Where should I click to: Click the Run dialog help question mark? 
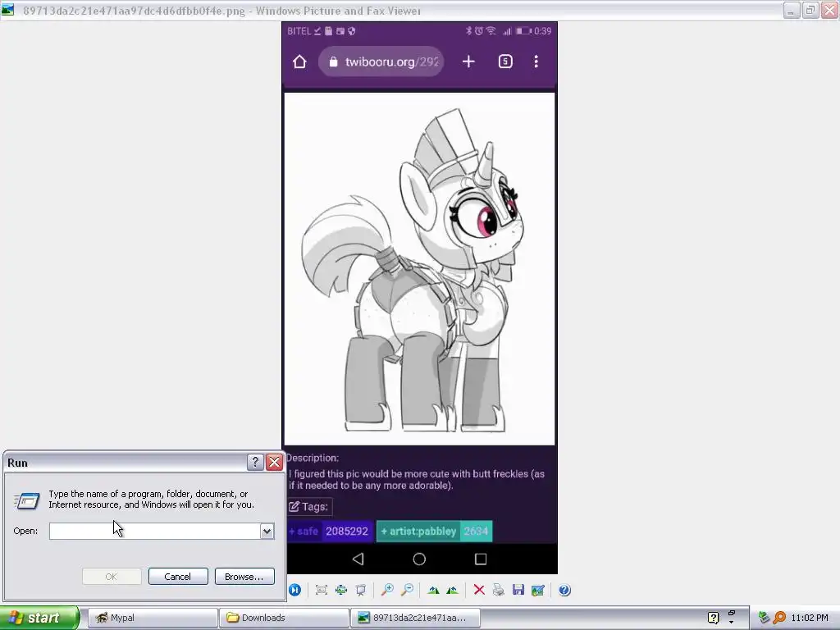255,463
